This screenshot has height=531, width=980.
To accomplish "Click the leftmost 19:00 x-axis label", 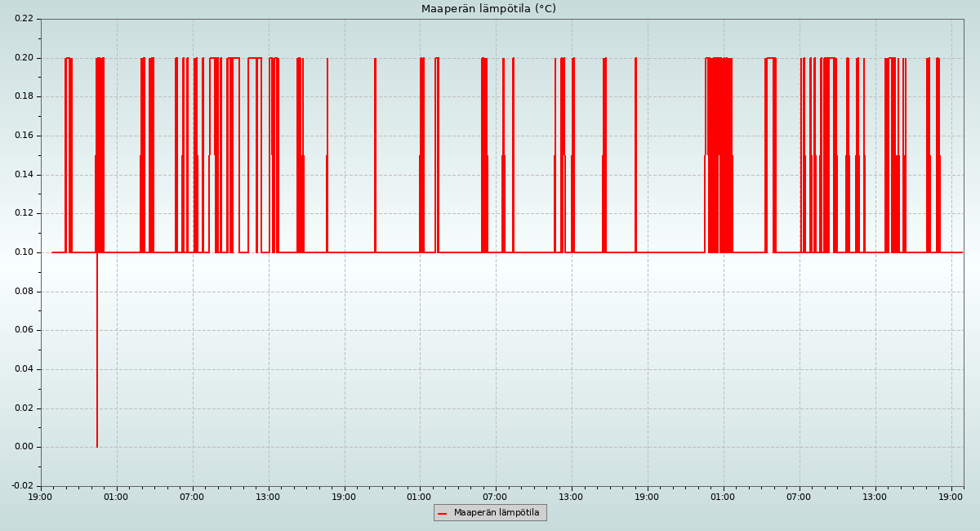I will tap(41, 496).
